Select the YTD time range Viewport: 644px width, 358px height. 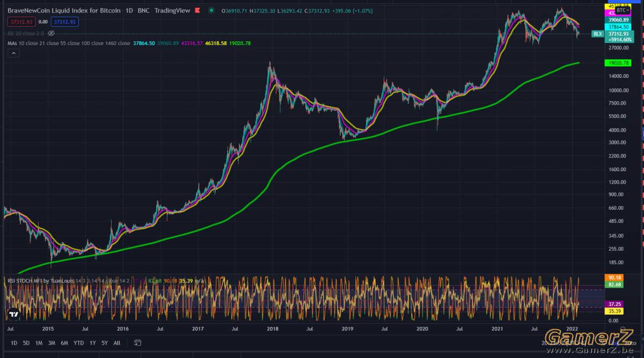click(x=78, y=342)
